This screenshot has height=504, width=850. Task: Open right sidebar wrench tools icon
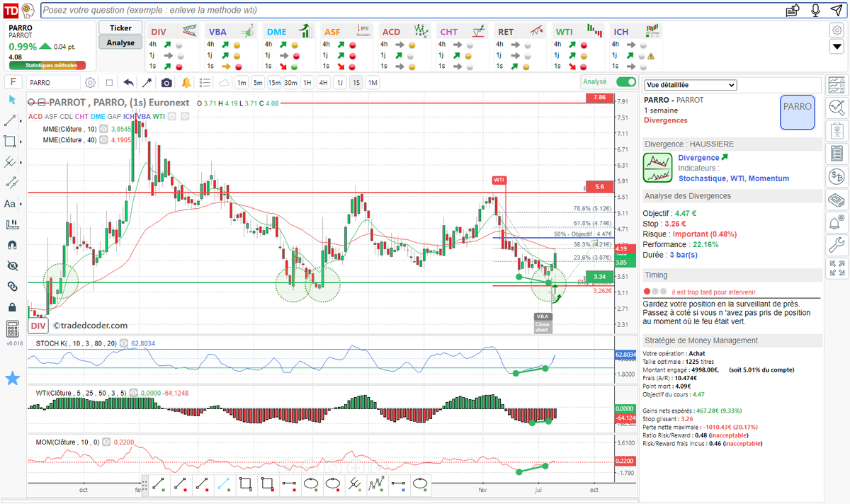(837, 246)
